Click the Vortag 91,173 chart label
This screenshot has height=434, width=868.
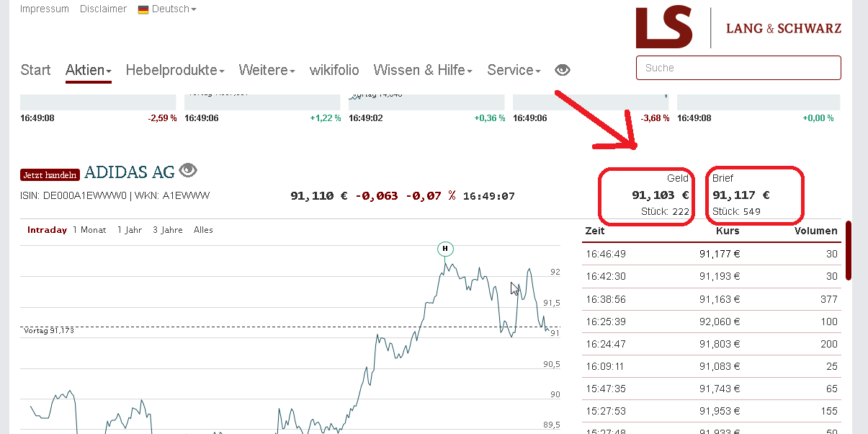click(49, 330)
